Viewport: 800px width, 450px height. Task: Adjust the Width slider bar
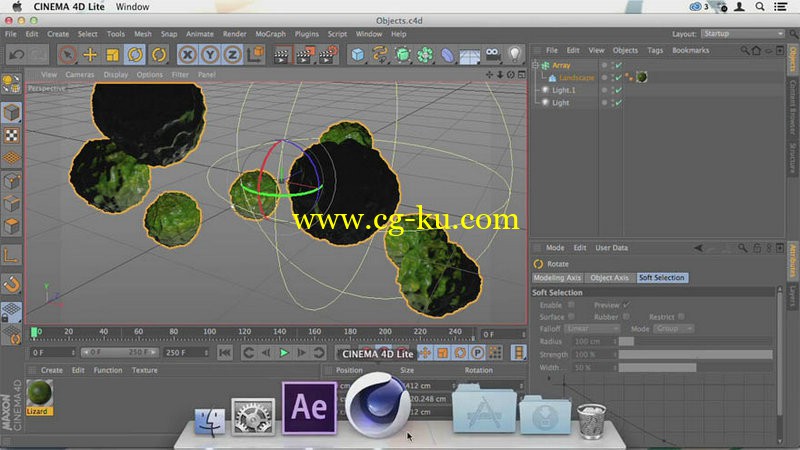[x=695, y=367]
